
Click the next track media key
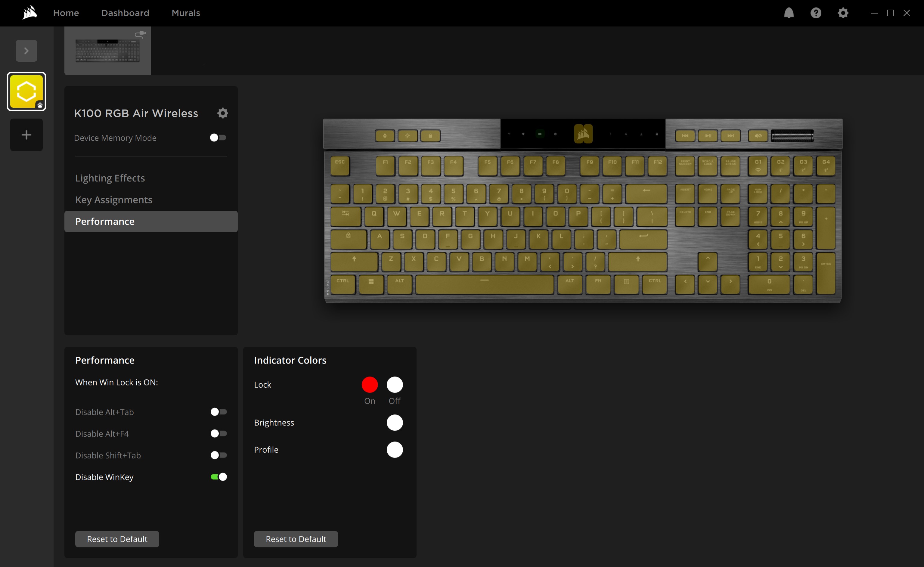[730, 136]
